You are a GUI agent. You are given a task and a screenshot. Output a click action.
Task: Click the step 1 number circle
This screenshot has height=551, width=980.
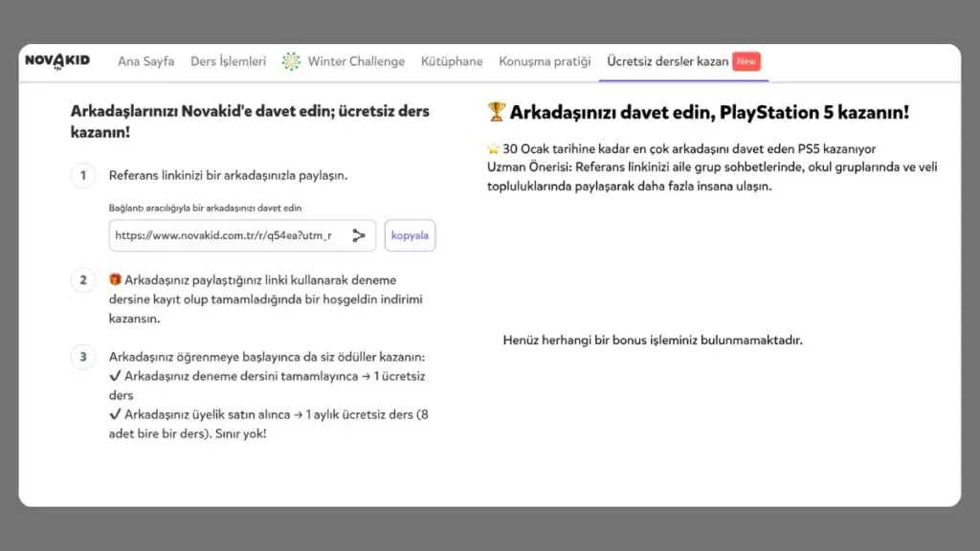[83, 175]
